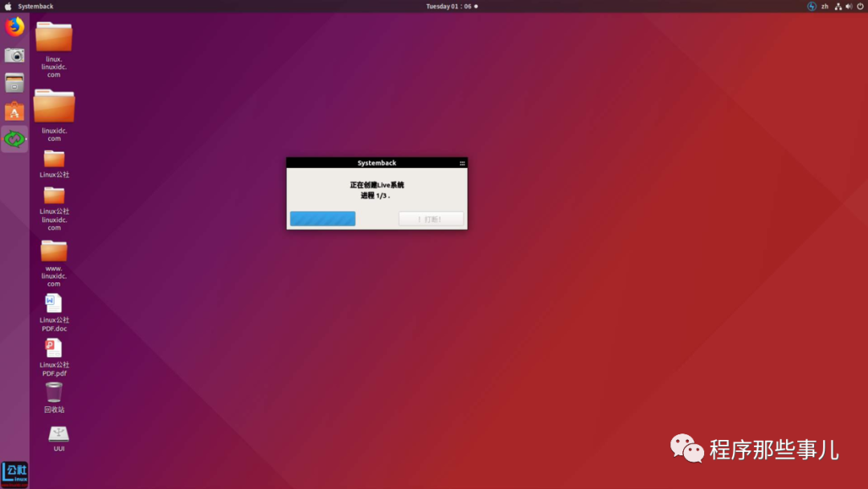The height and width of the screenshot is (489, 868).
Task: Open the power menu in the top bar
Action: coord(859,6)
